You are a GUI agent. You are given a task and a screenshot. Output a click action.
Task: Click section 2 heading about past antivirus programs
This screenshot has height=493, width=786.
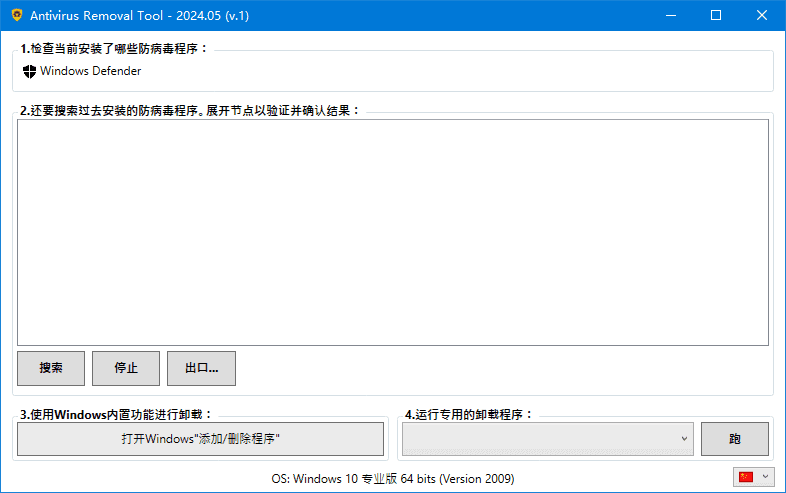point(190,110)
